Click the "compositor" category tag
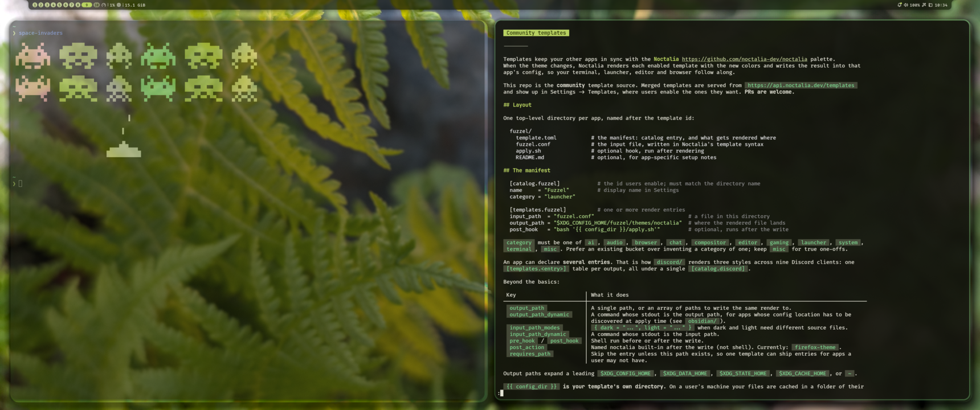Image resolution: width=980 pixels, height=410 pixels. tap(710, 243)
